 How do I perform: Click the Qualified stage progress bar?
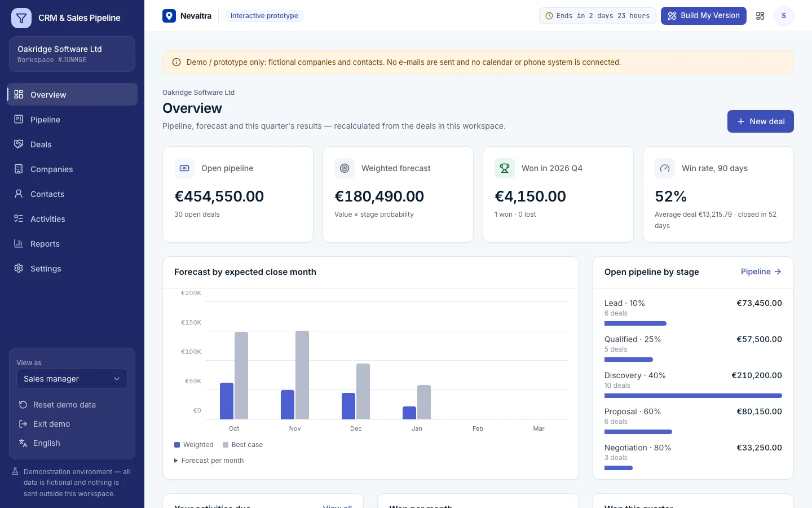point(629,360)
